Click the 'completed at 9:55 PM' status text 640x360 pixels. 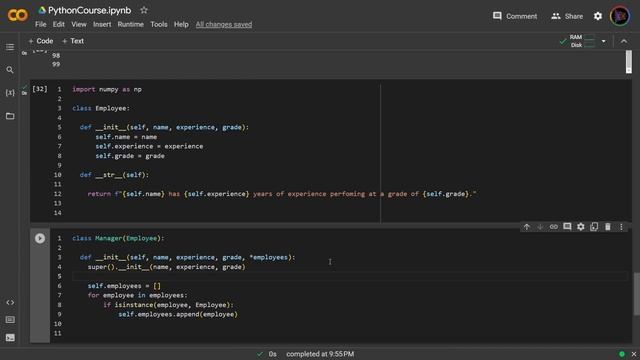(x=320, y=354)
